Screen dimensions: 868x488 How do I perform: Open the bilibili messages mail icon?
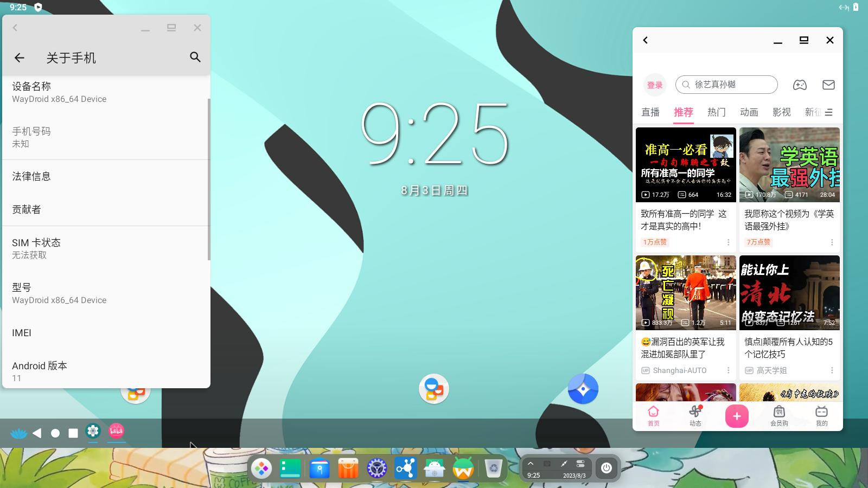(828, 85)
